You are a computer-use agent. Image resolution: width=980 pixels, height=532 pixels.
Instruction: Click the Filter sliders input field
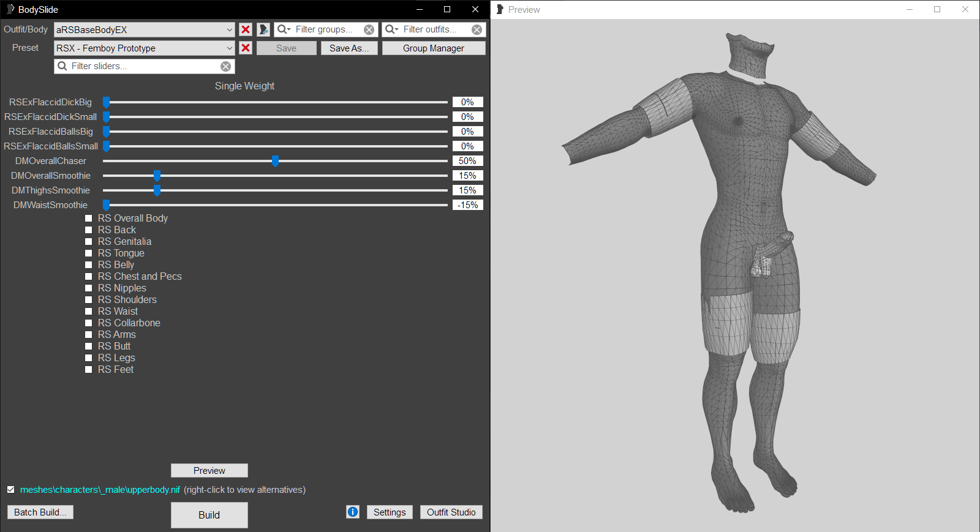pyautogui.click(x=144, y=66)
